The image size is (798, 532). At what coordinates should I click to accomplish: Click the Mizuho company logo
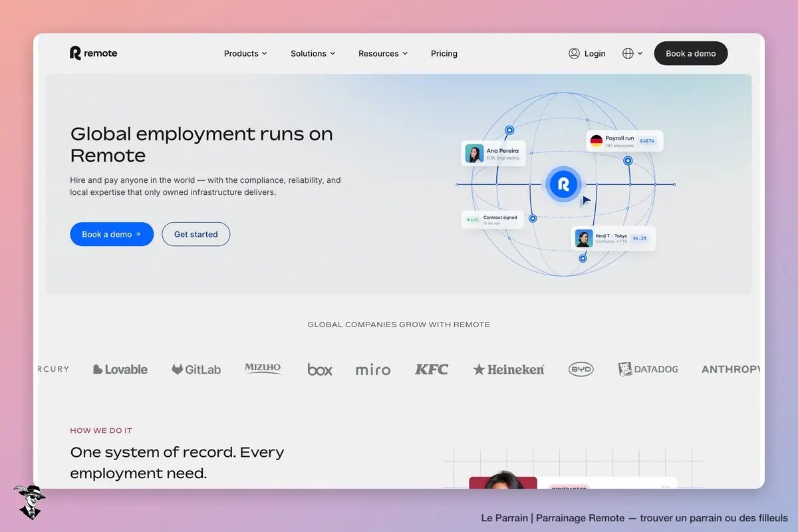pos(263,368)
